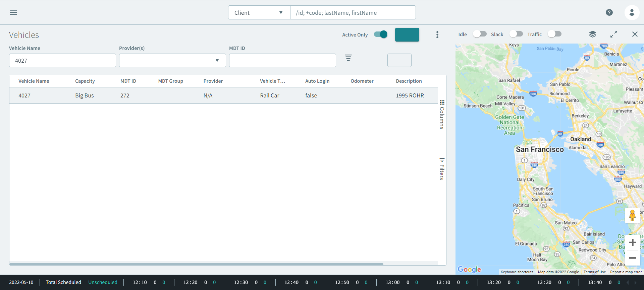Enable the Slack toggle
The width and height of the screenshot is (644, 290).
(x=516, y=34)
